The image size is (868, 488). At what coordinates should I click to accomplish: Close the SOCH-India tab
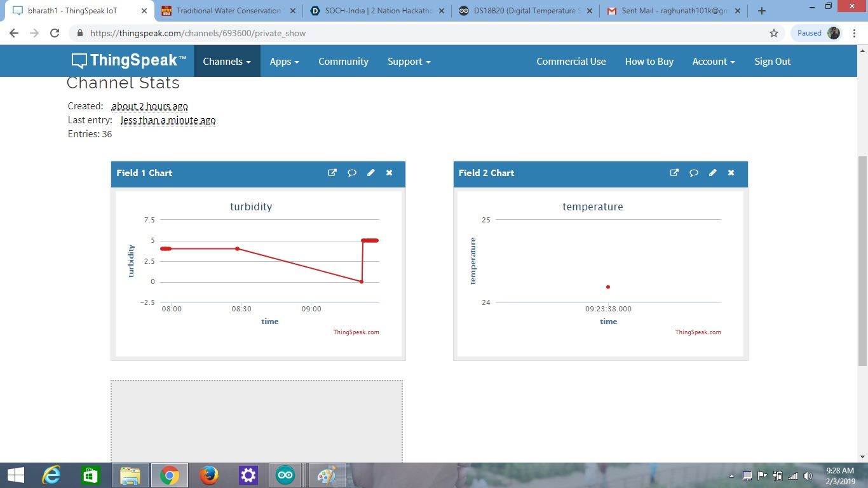[440, 11]
